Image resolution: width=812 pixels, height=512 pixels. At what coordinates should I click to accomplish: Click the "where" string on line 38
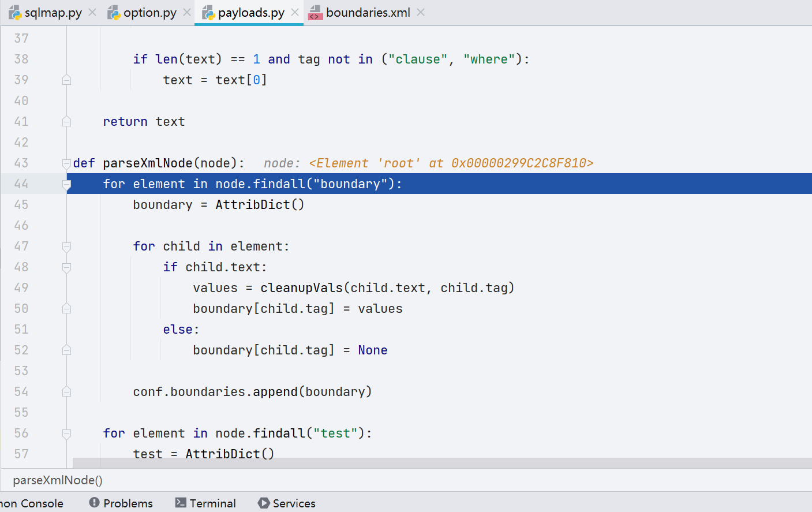[x=489, y=59]
